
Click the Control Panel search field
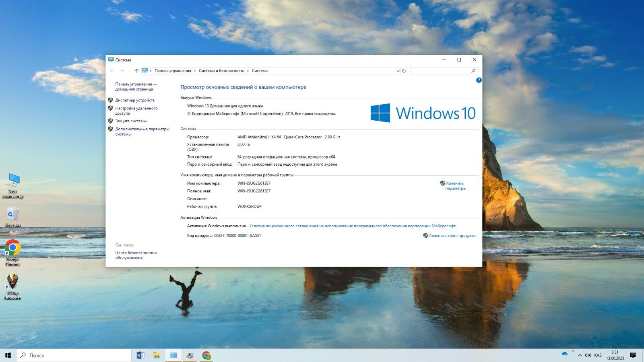coord(440,71)
